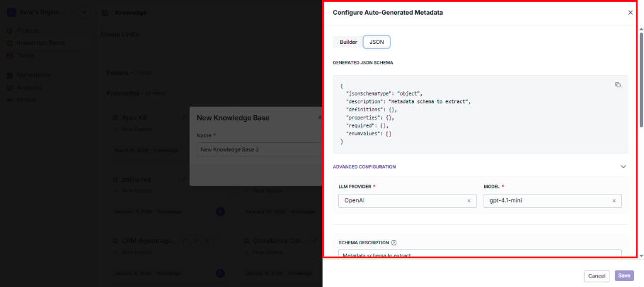This screenshot has width=644, height=287.
Task: Open the CRM digests age... card
Action: point(149,241)
